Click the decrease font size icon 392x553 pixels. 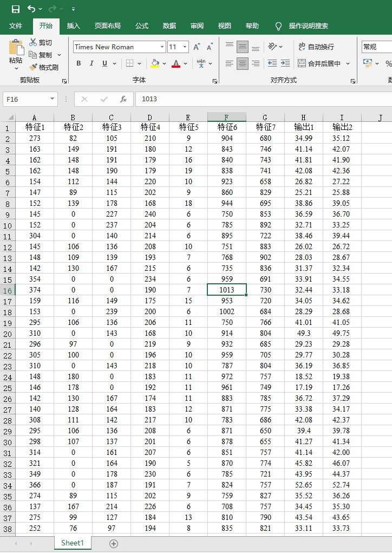[x=210, y=47]
